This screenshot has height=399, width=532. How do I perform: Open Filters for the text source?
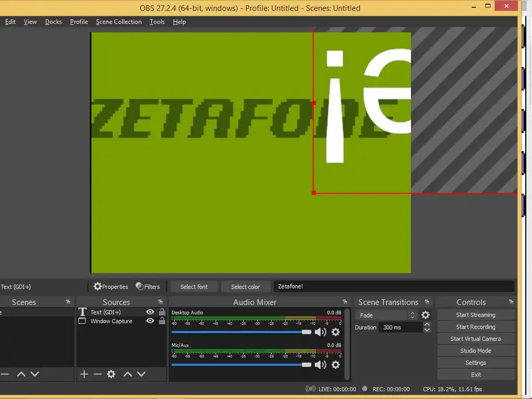(x=148, y=287)
